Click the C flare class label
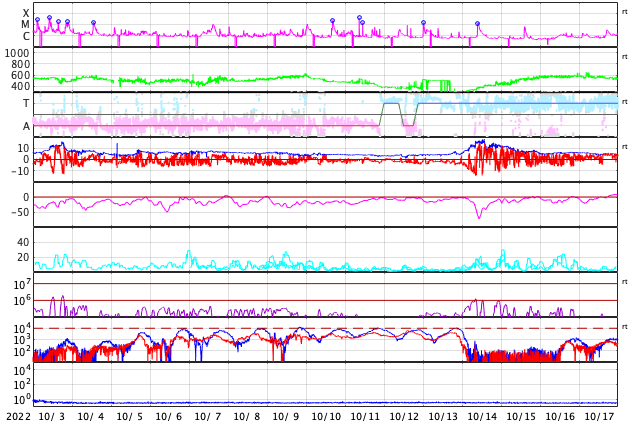Viewport: 634px width, 424px height. click(x=26, y=36)
